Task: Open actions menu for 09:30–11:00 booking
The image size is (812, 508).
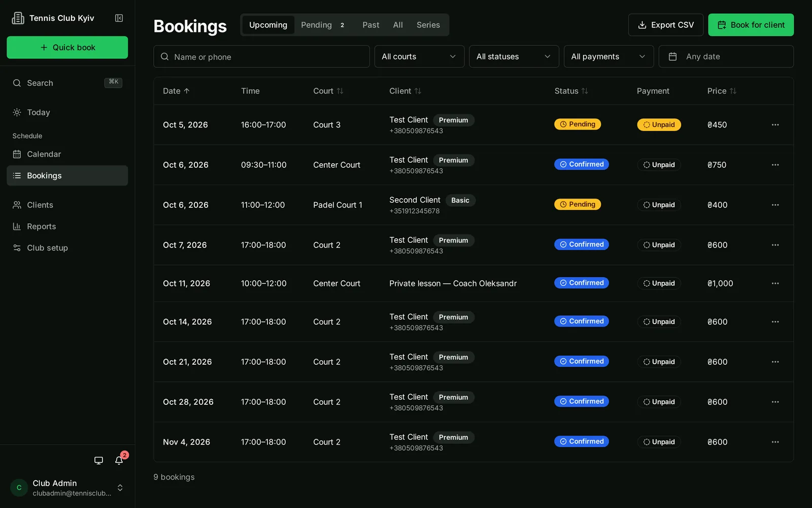Action: point(775,165)
